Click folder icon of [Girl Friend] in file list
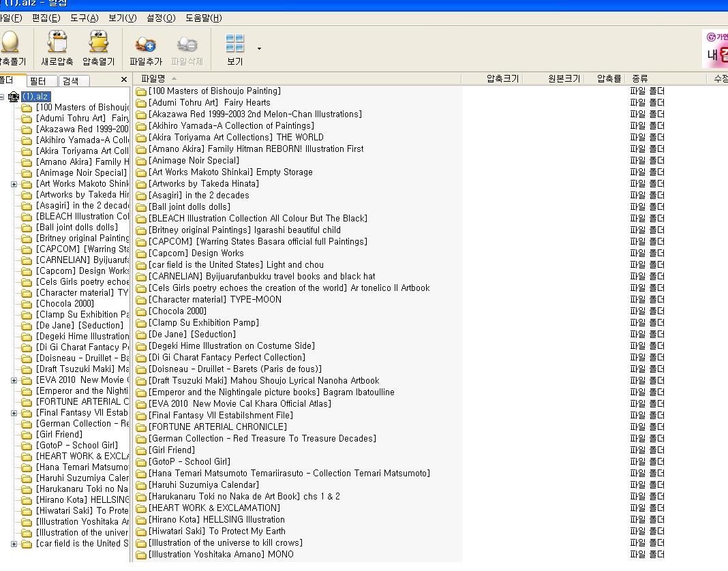Image resolution: width=728 pixels, height=571 pixels. [141, 450]
